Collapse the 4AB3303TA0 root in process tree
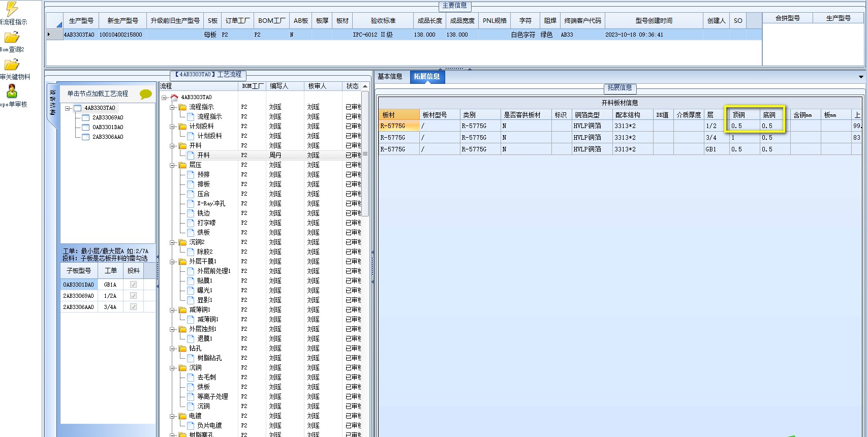Viewport: 868px width, 437px height. [x=164, y=98]
